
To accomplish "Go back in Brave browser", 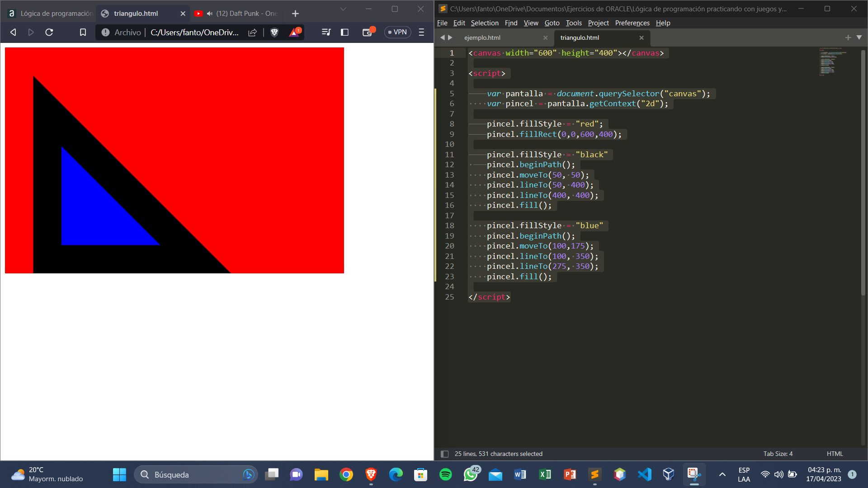I will 13,32.
